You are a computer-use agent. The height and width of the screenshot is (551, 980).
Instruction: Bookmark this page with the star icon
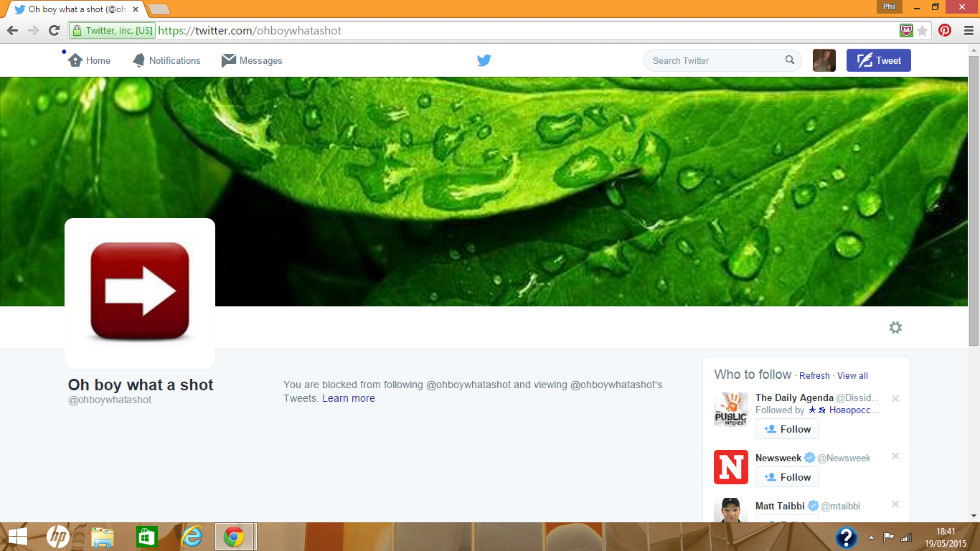[923, 30]
